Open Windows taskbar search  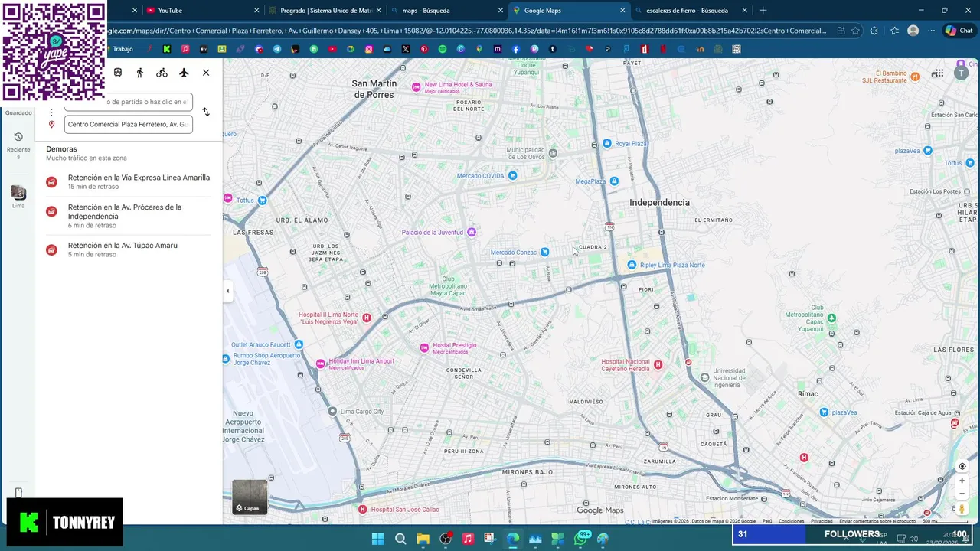point(400,539)
